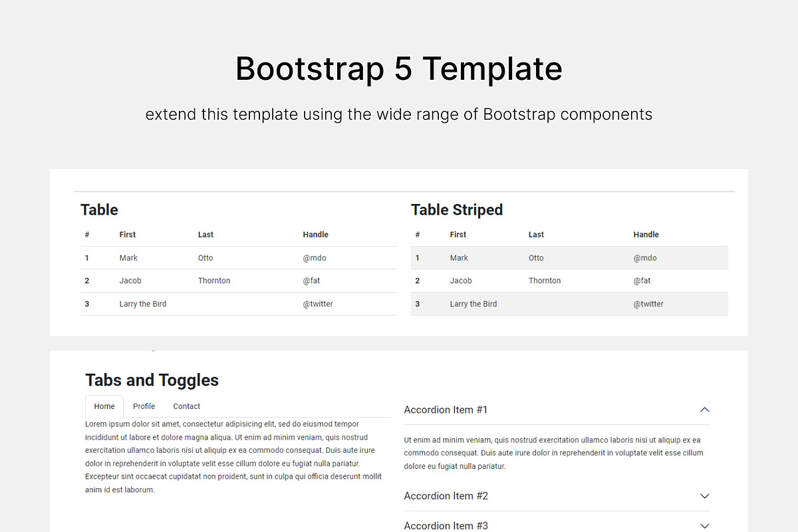The height and width of the screenshot is (532, 798).
Task: Click Handle column header in plain Table
Action: [316, 235]
